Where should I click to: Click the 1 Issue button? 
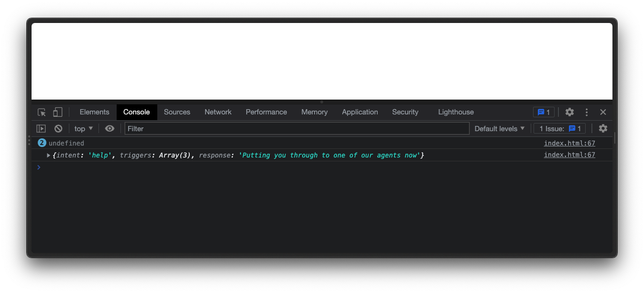click(560, 128)
